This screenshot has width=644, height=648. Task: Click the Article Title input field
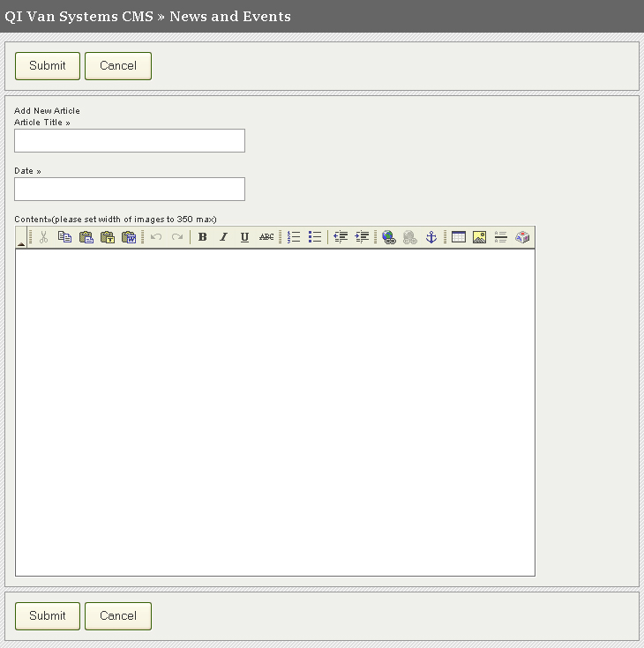[x=130, y=141]
